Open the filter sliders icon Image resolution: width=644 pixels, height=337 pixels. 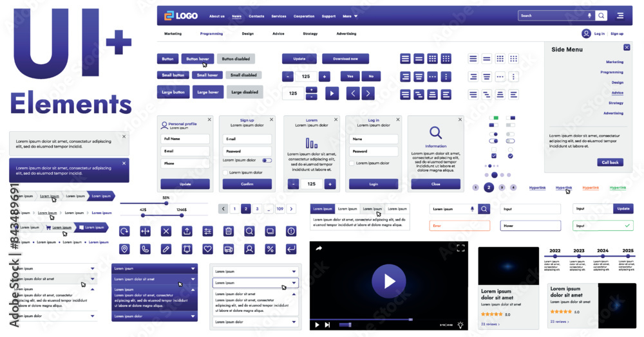pos(208,232)
